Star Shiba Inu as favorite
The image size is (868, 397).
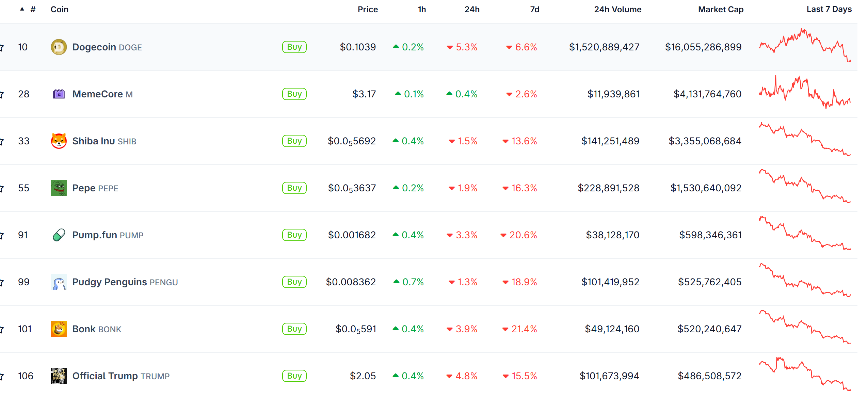[1, 141]
